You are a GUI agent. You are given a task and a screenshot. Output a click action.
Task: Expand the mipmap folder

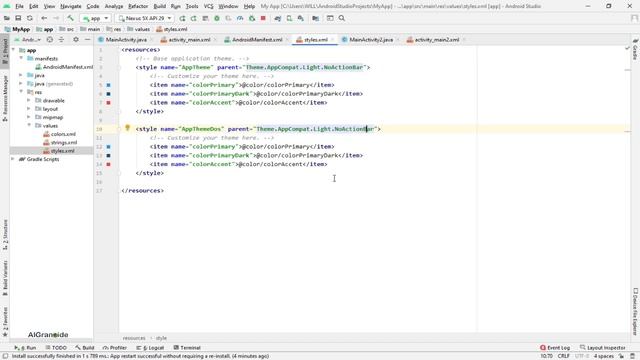[29, 117]
